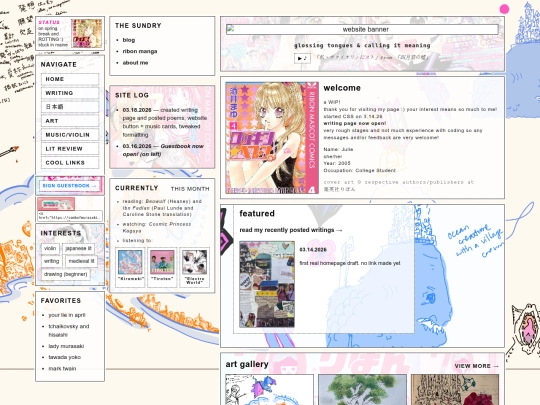Select the violin interest tag

(x=50, y=248)
